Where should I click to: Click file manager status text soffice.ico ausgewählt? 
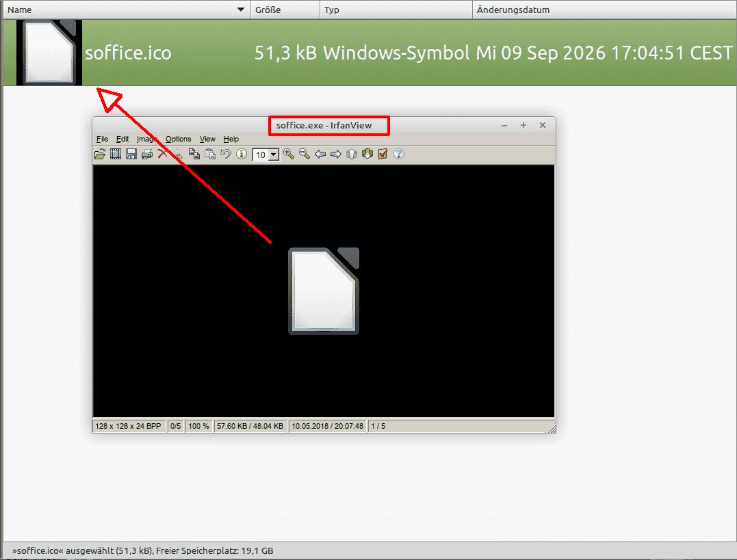pos(143,550)
